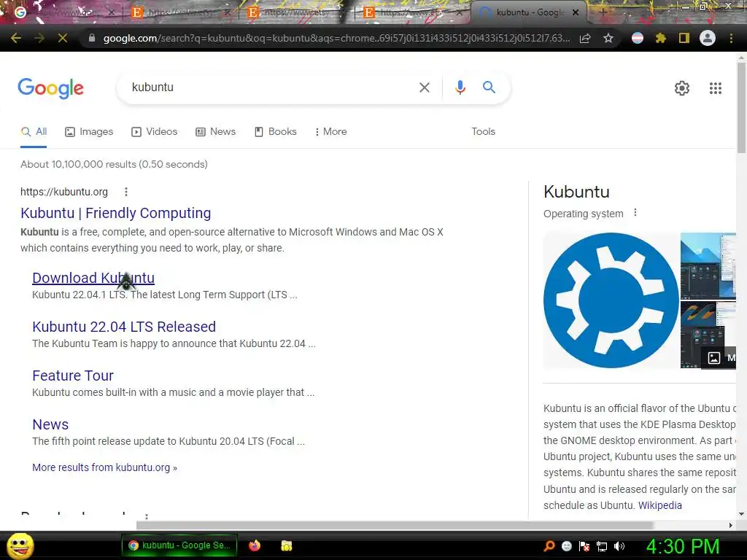Open the file explorer taskbar icon

point(286,545)
